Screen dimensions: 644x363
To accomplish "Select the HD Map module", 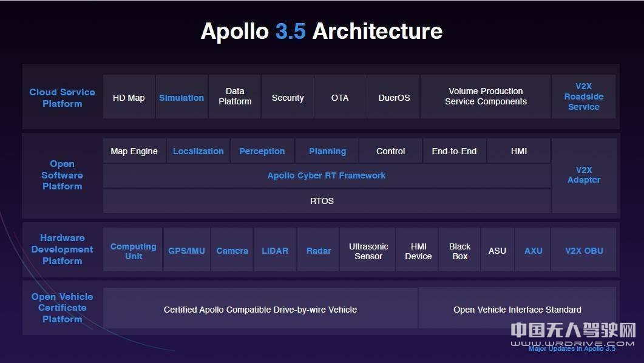I will [x=128, y=97].
